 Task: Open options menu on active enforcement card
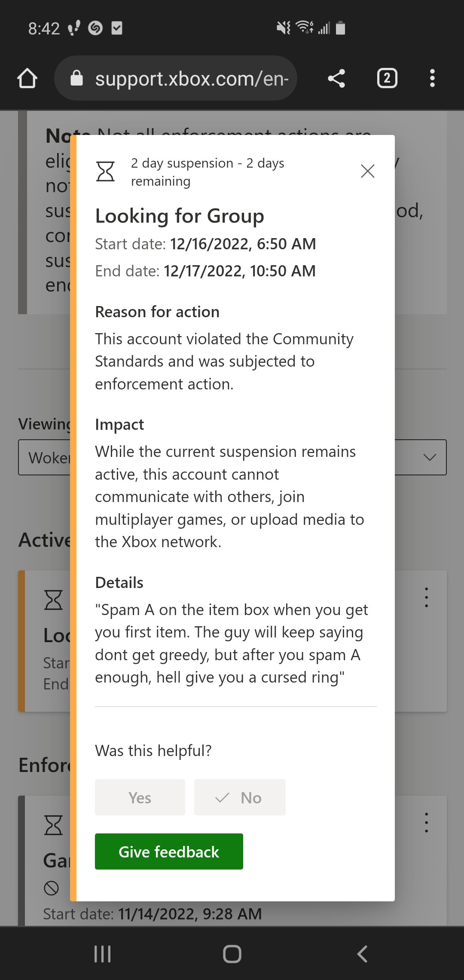click(x=426, y=597)
